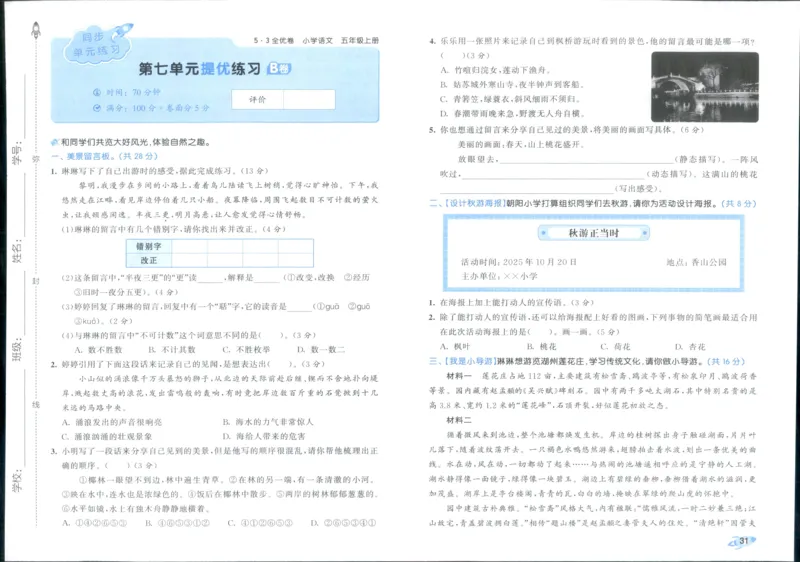Select option B. 桃花
Image resolution: width=800 pixels, height=562 pixels.
(x=542, y=346)
